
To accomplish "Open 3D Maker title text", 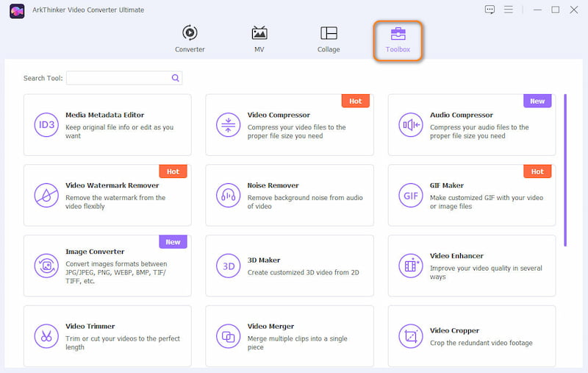I will point(264,260).
